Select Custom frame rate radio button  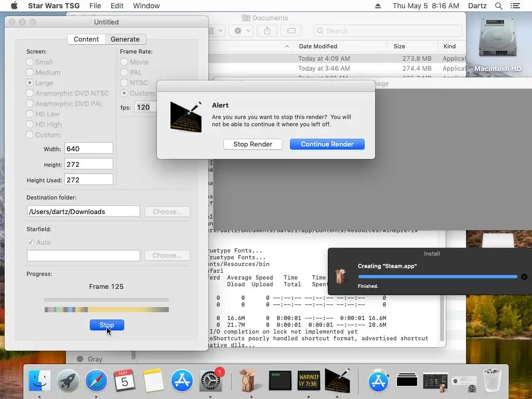tap(124, 93)
